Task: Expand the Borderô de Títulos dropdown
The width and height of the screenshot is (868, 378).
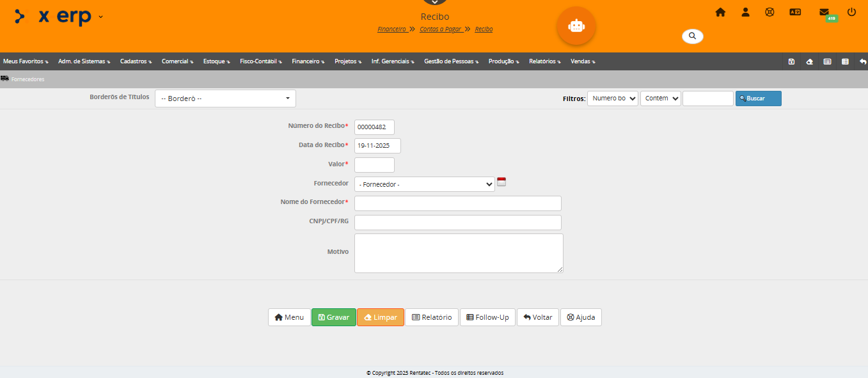Action: click(225, 98)
